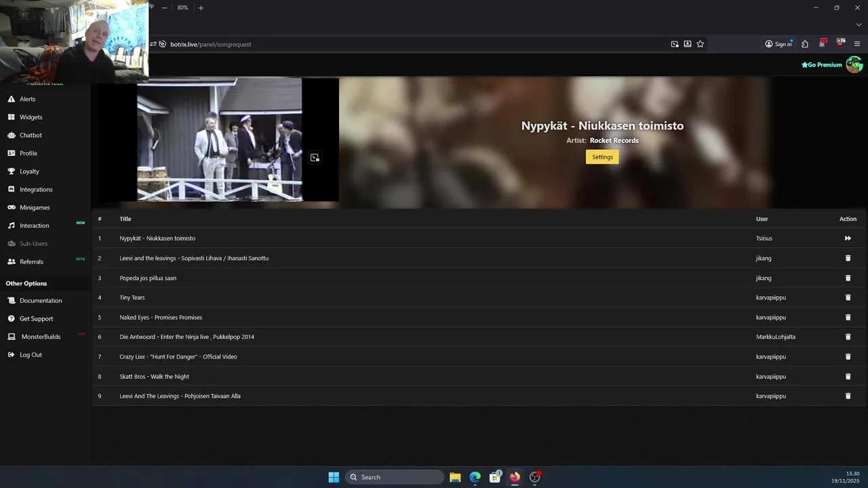
Task: Open browser Extensions puzzle icon
Action: point(805,44)
